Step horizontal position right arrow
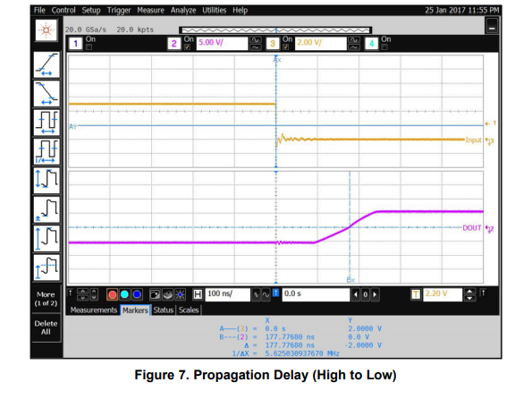Image resolution: width=532 pixels, height=399 pixels. (x=375, y=294)
